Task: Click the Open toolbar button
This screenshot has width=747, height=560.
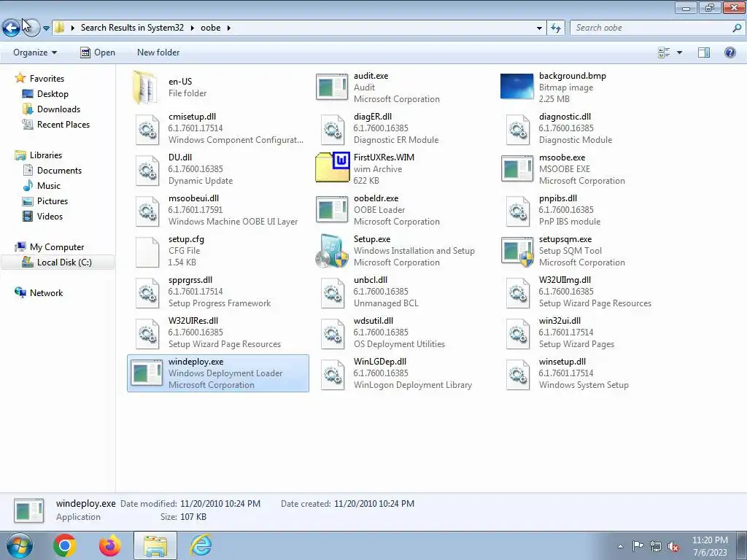Action: coord(98,52)
